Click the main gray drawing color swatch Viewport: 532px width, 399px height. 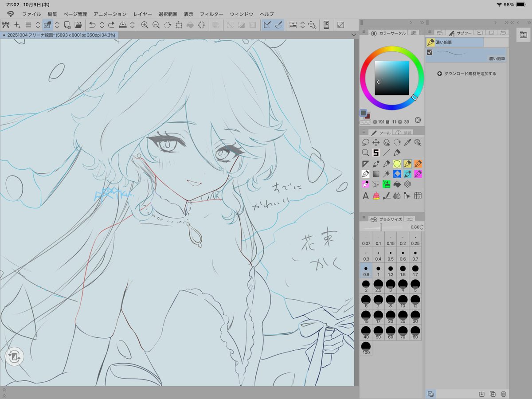364,113
